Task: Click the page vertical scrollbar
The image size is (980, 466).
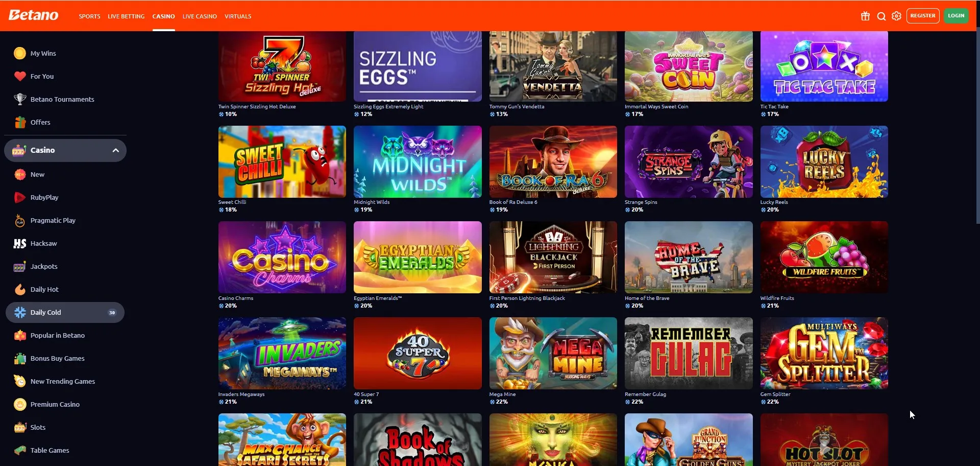Action: tap(977, 128)
